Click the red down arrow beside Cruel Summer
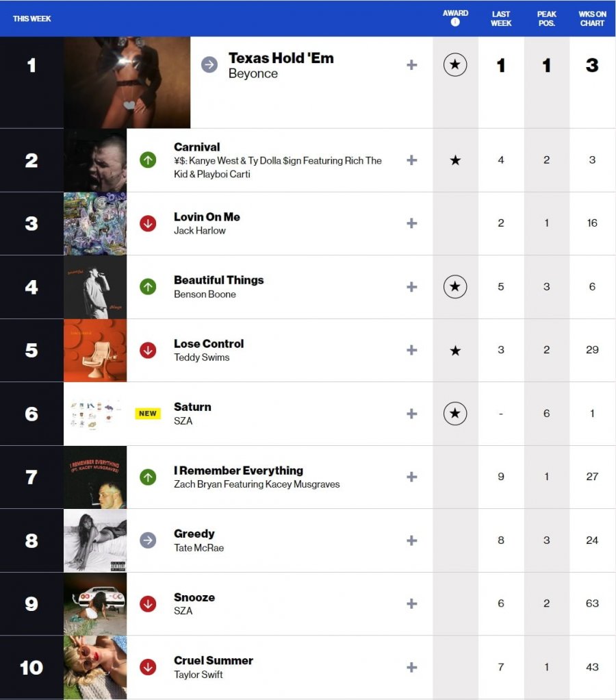Viewport: 616px width, 700px height. coord(148,667)
